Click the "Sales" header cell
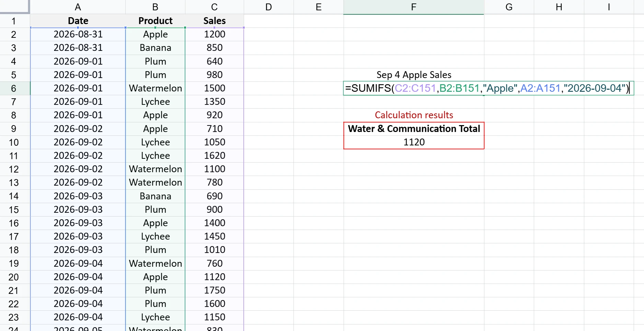Image resolution: width=644 pixels, height=331 pixels. pyautogui.click(x=215, y=21)
